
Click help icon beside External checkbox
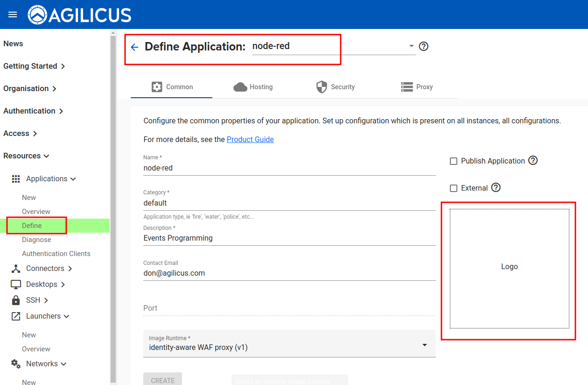496,187
